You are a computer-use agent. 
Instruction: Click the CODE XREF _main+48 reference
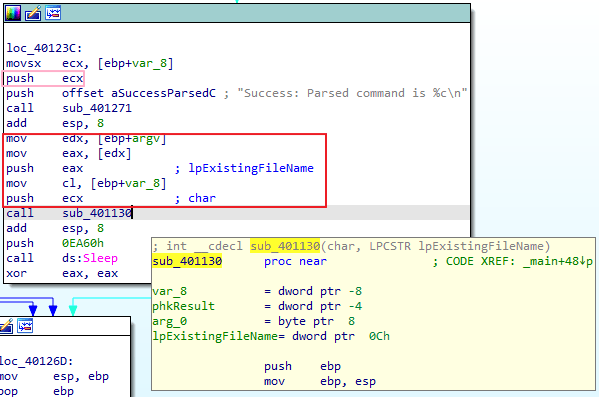[519, 261]
